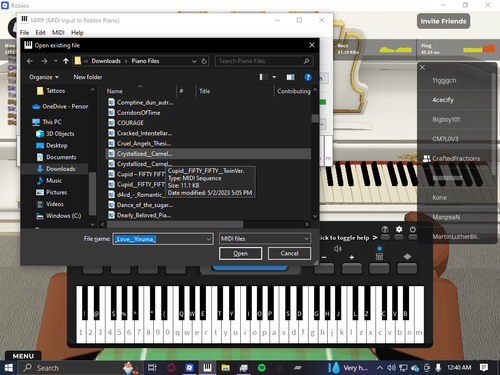Screen dimensions: 500x375
Task: Click the Open button
Action: click(240, 253)
